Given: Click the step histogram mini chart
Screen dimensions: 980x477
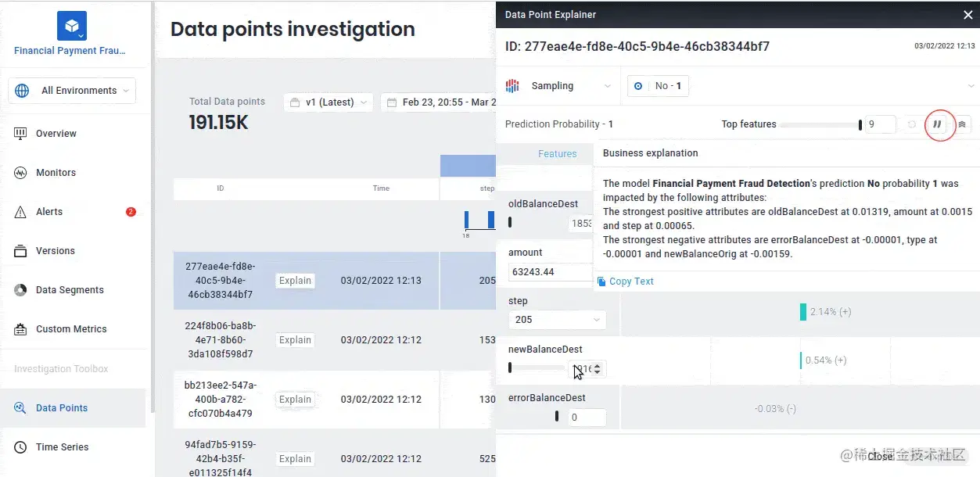Looking at the screenshot, I should click(x=479, y=222).
